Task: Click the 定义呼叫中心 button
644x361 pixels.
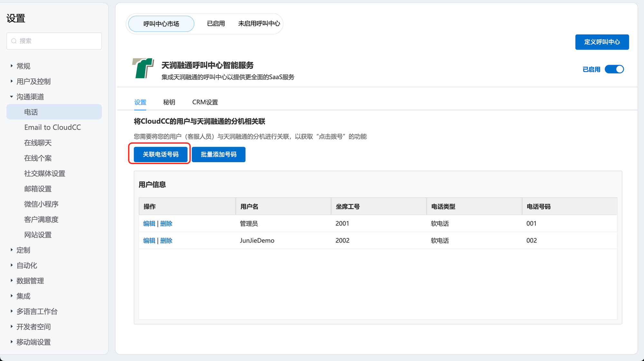Action: coord(602,42)
